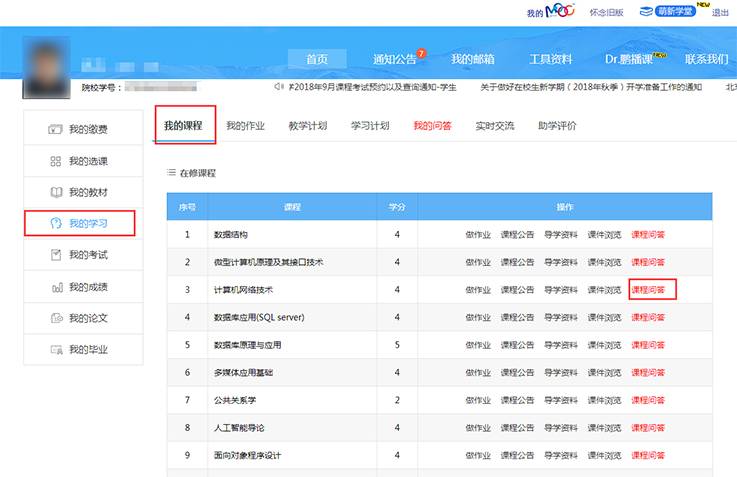The width and height of the screenshot is (737, 477).
Task: Open 课件浏览 for 数据库原理与应用
Action: [x=604, y=345]
